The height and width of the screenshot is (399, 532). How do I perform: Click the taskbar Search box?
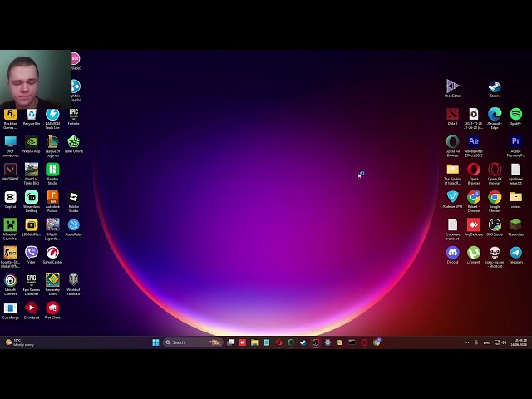pos(193,342)
